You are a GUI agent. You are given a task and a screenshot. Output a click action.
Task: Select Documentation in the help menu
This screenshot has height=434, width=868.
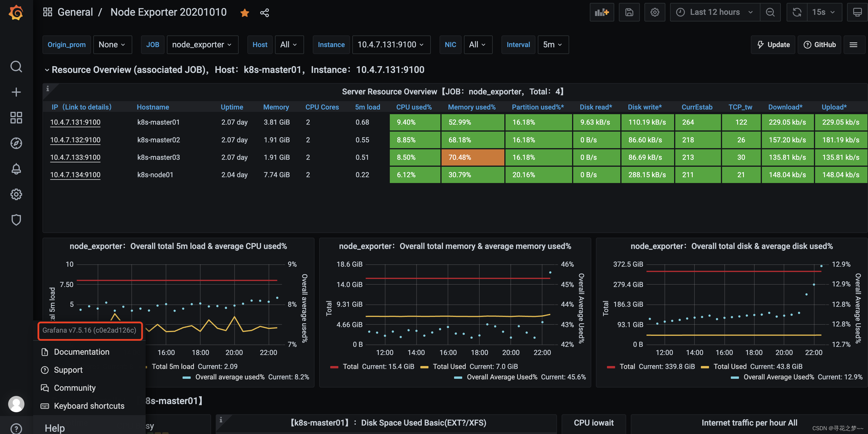pos(82,352)
